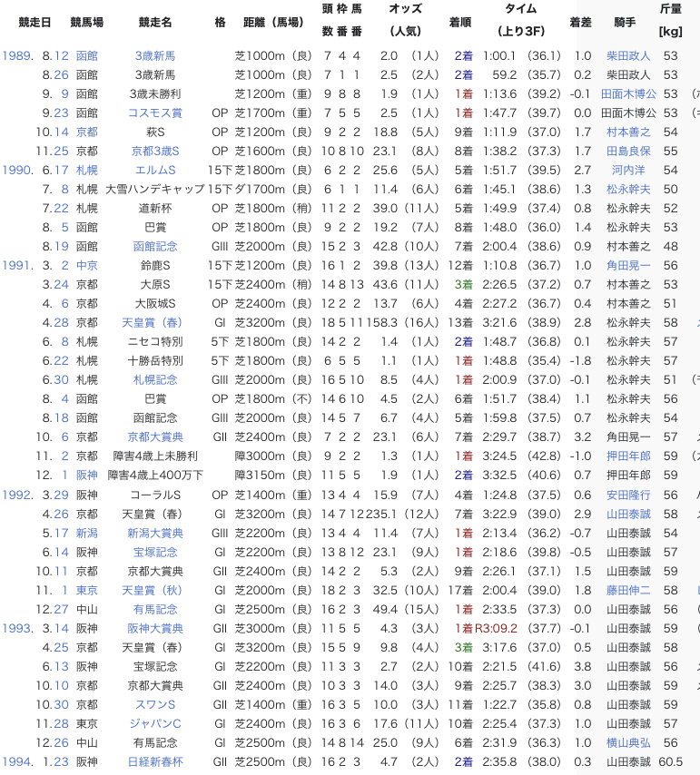Open the 札幌記念 race link

pyautogui.click(x=155, y=379)
